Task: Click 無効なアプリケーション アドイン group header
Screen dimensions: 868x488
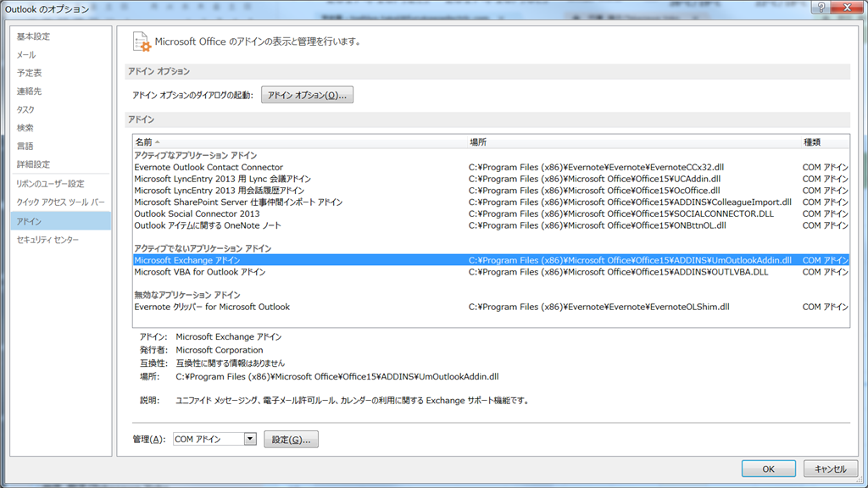Action: pyautogui.click(x=187, y=295)
